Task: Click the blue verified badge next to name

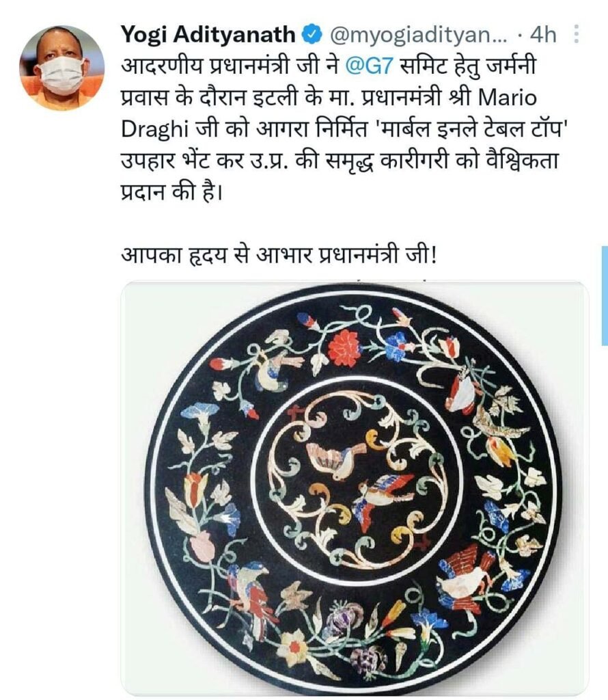Action: tap(313, 34)
